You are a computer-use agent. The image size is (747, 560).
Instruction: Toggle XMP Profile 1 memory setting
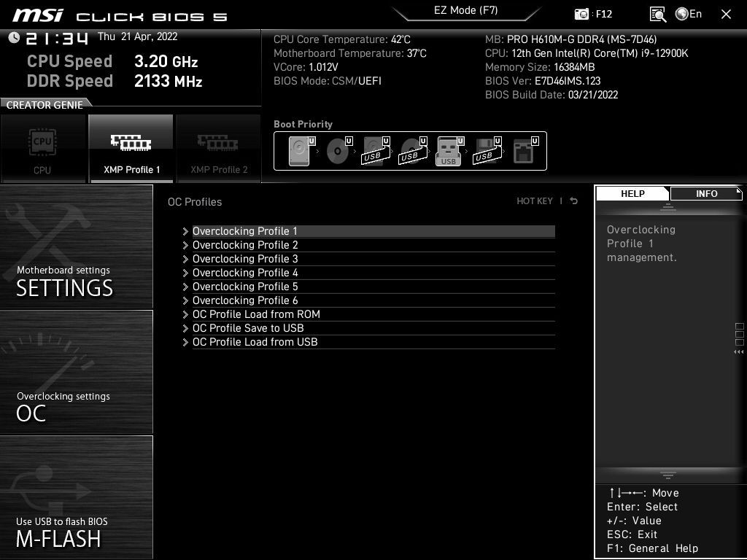coord(131,148)
